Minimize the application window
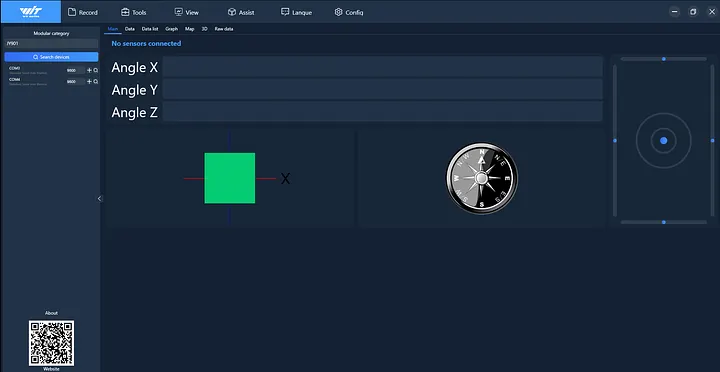 675,12
